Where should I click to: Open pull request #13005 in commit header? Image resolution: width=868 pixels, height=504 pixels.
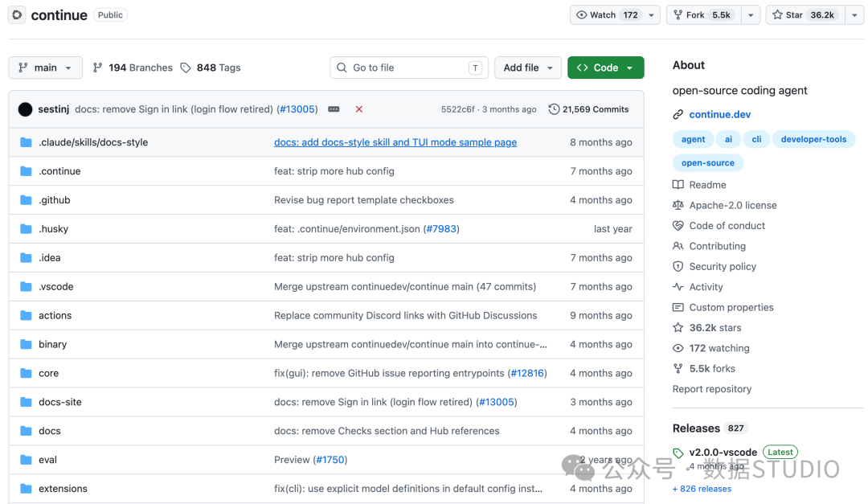(x=298, y=109)
